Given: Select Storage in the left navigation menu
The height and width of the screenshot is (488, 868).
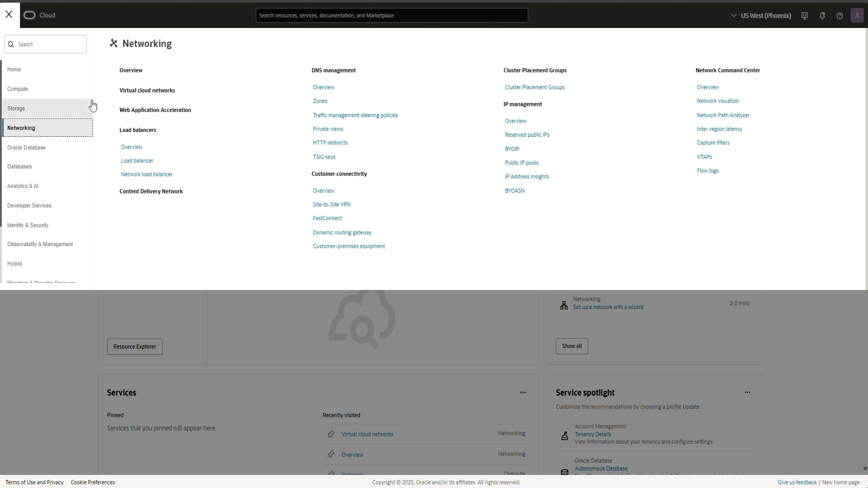Looking at the screenshot, I should [16, 108].
